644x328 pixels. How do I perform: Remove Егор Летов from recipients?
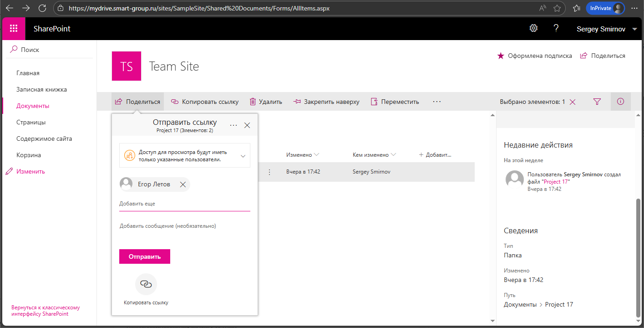[x=183, y=184]
